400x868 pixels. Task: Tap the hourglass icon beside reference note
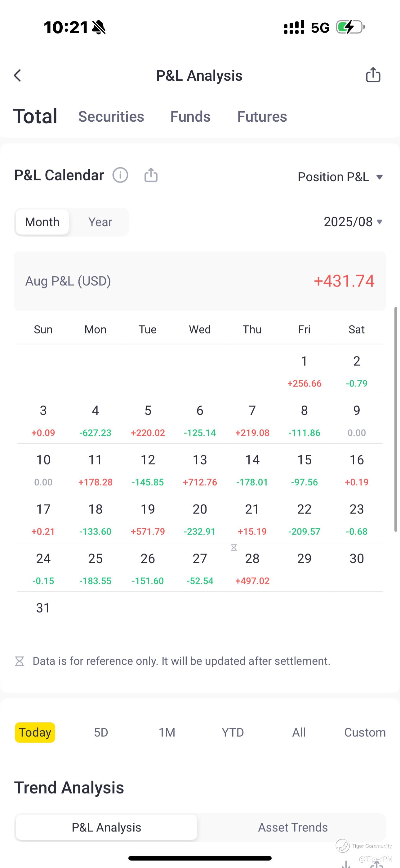click(x=20, y=661)
